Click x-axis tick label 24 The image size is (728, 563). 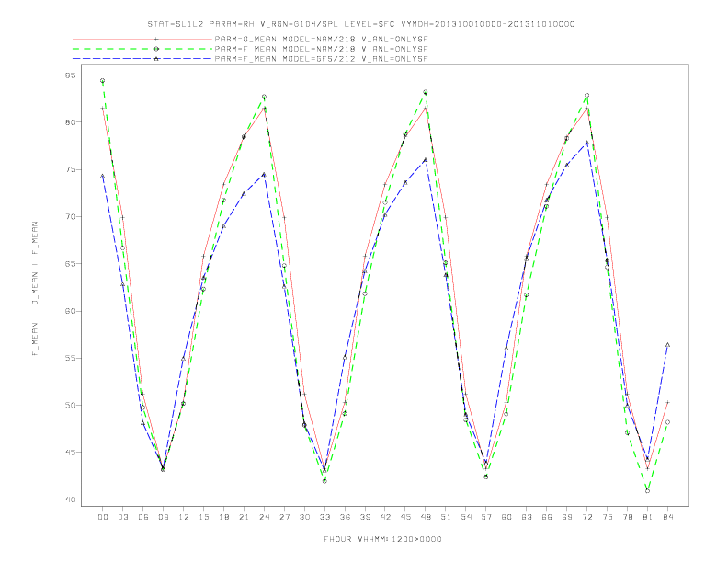264,517
